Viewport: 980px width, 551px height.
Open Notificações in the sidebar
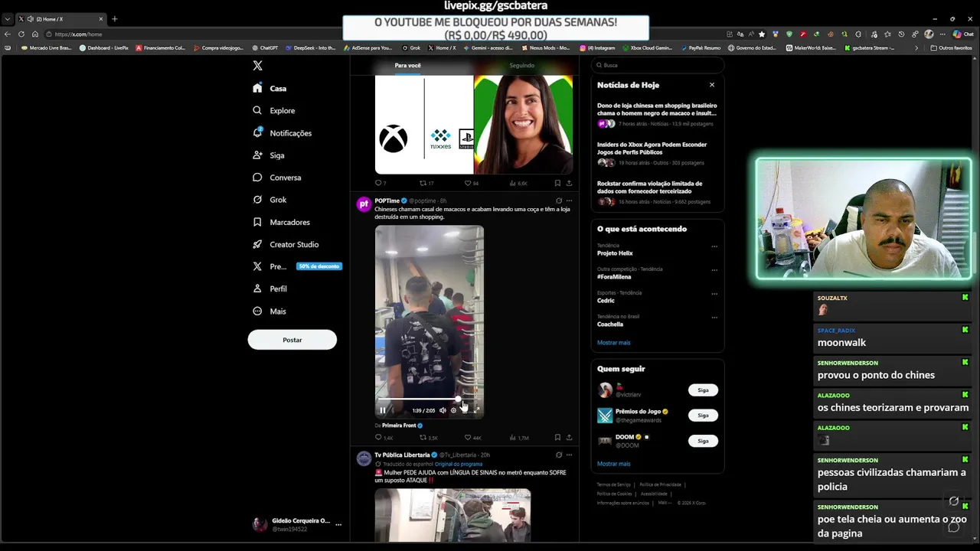click(x=283, y=133)
